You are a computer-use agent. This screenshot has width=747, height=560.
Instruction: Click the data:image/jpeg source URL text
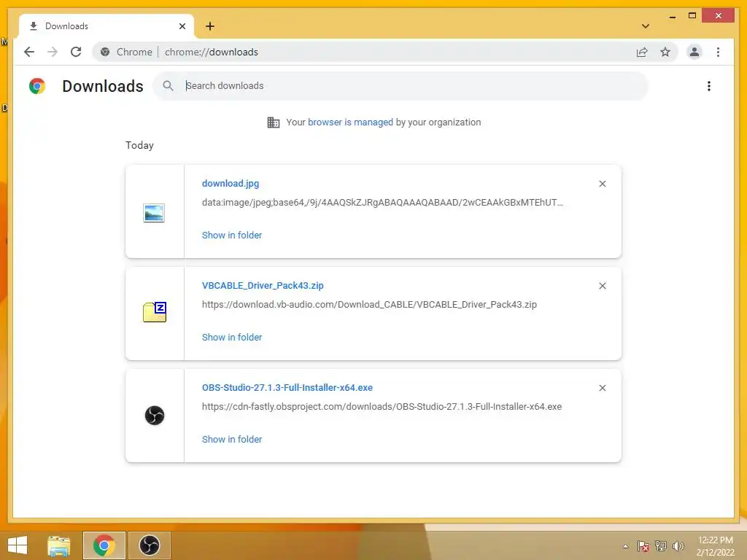pyautogui.click(x=382, y=203)
